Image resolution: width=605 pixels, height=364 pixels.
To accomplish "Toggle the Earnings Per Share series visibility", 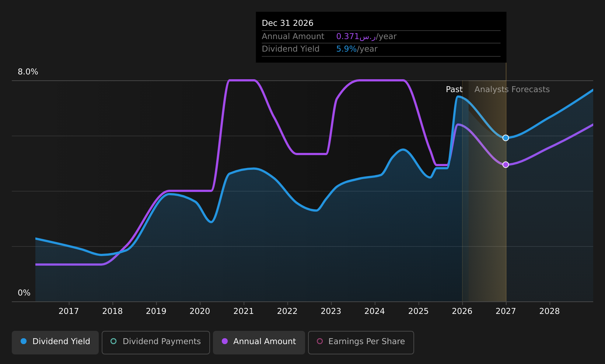I will (361, 342).
